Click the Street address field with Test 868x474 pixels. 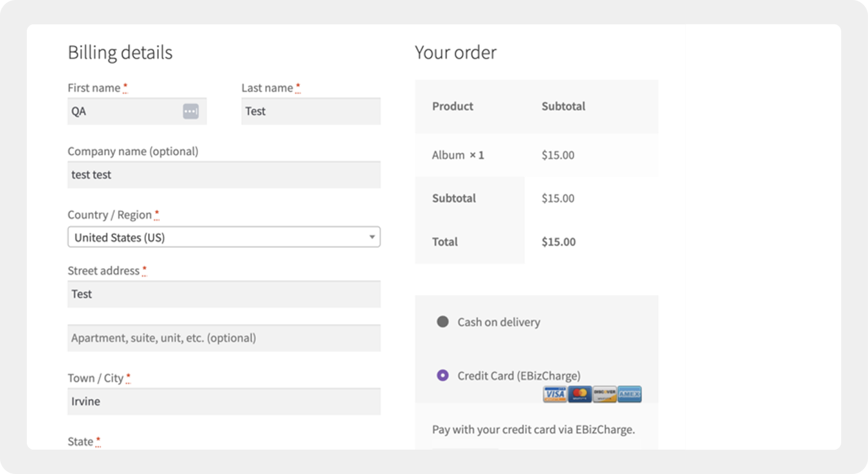tap(224, 294)
